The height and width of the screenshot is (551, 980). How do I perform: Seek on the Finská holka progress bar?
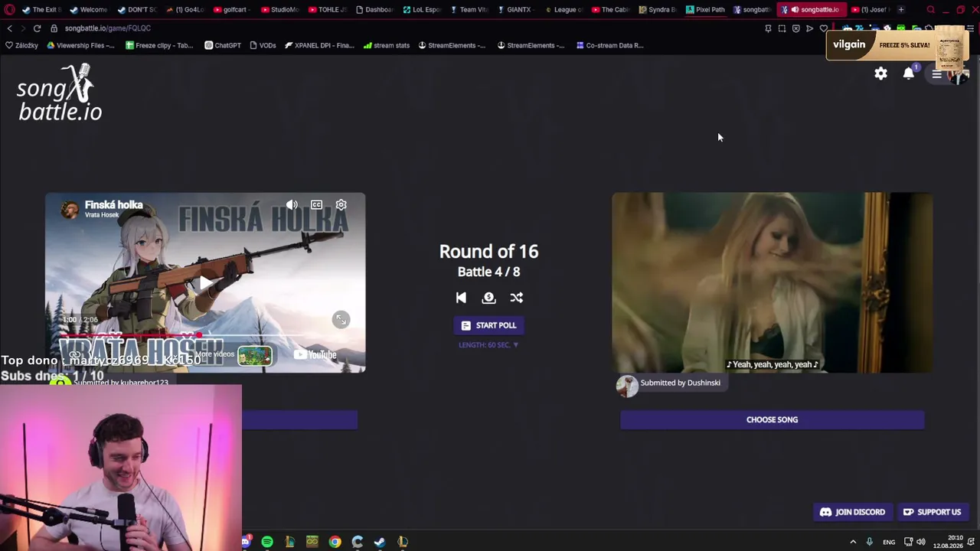point(204,335)
